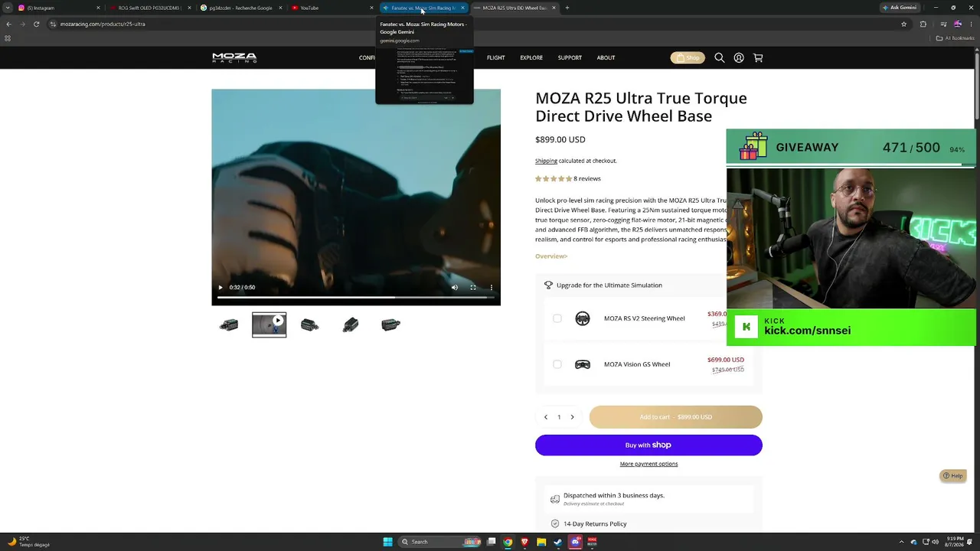
Task: Bookmark this page with the star icon
Action: click(903, 24)
